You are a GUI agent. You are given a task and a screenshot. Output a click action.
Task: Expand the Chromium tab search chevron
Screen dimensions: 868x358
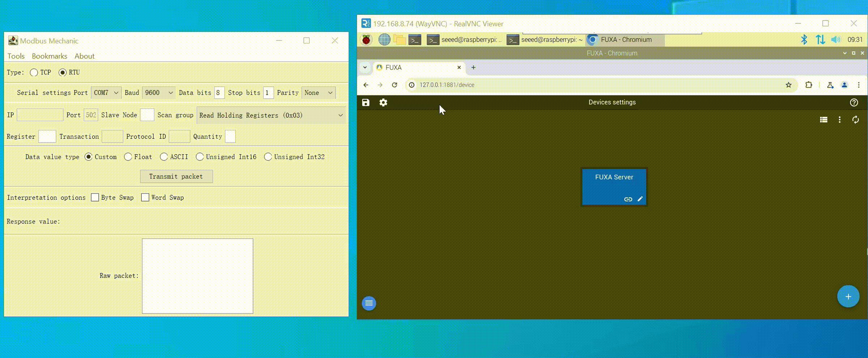365,68
